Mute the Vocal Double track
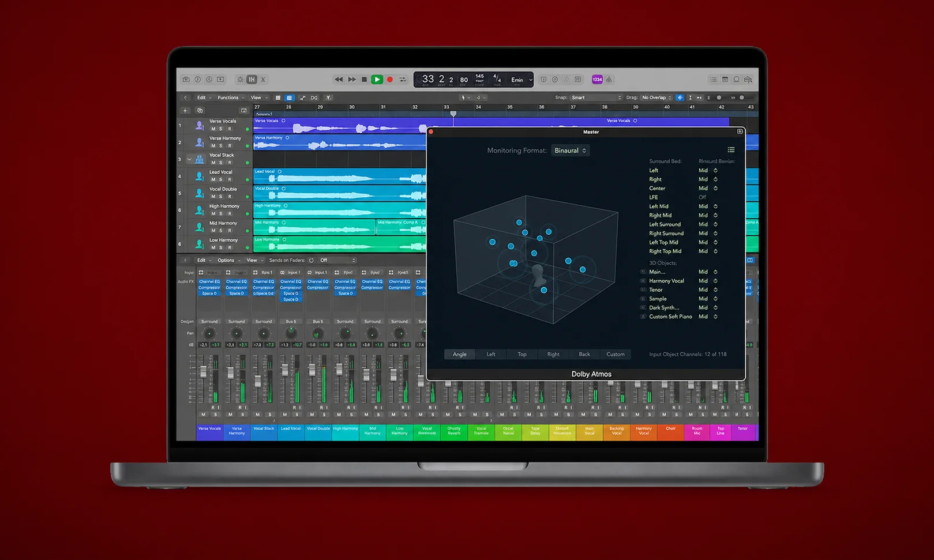 pyautogui.click(x=213, y=196)
